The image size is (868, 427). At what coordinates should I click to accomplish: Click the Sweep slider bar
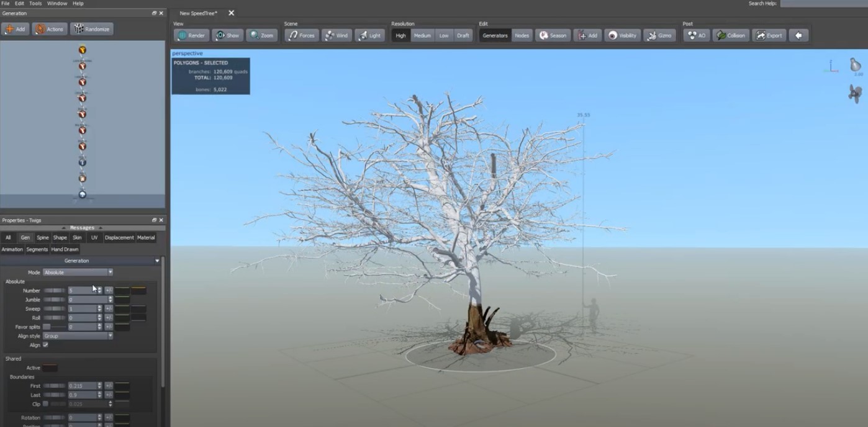coord(54,308)
